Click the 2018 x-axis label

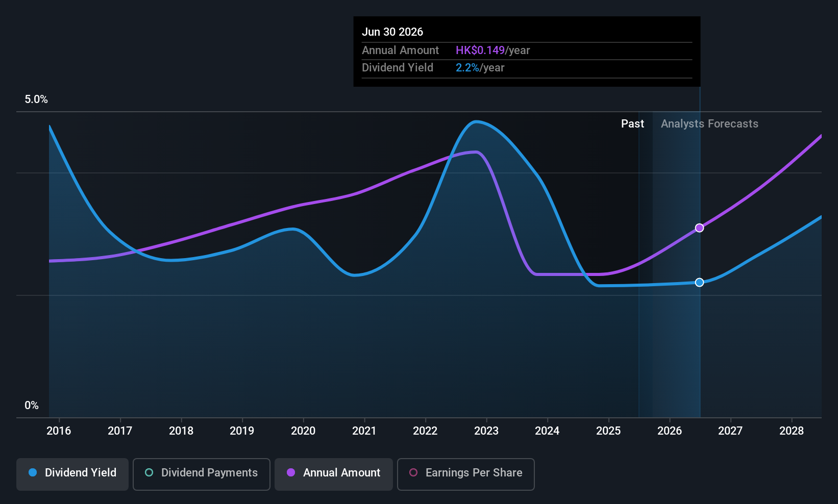click(x=181, y=431)
